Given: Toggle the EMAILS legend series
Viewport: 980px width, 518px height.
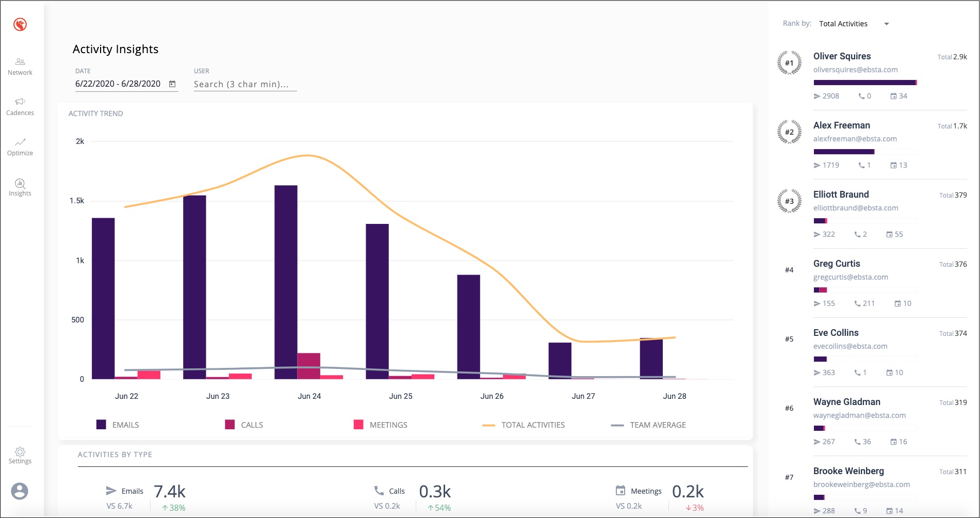Looking at the screenshot, I should 118,425.
